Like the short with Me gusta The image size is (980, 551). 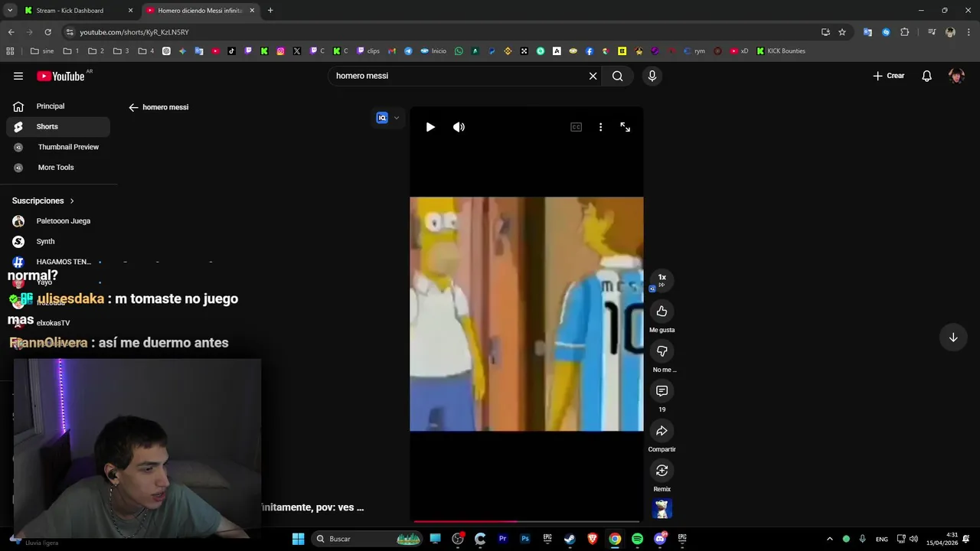[662, 311]
